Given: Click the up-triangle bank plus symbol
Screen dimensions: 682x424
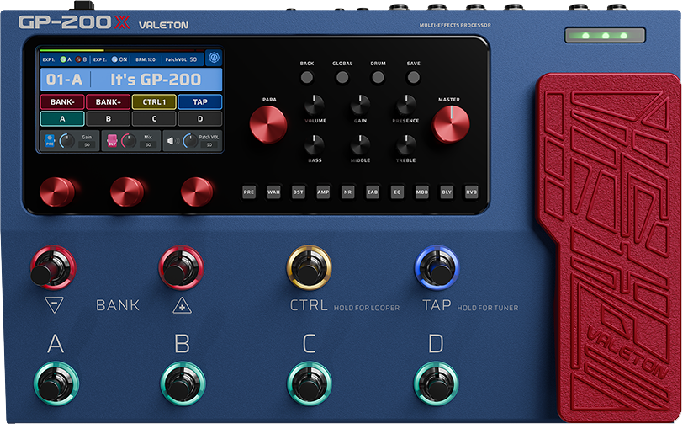Looking at the screenshot, I should pyautogui.click(x=182, y=305).
